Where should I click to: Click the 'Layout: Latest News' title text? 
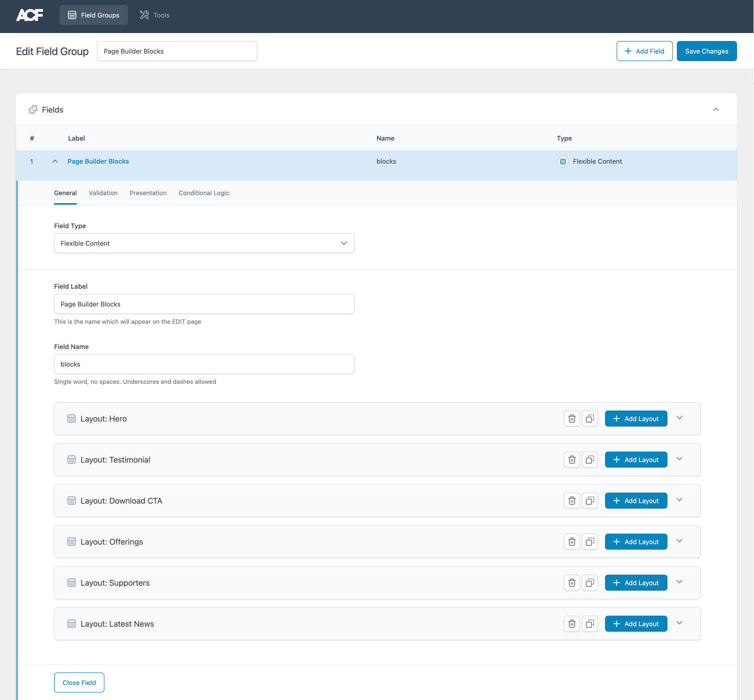(x=117, y=624)
